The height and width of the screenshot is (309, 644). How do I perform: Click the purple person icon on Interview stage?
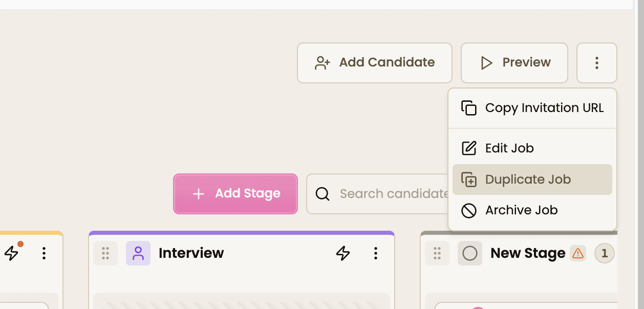coord(138,253)
